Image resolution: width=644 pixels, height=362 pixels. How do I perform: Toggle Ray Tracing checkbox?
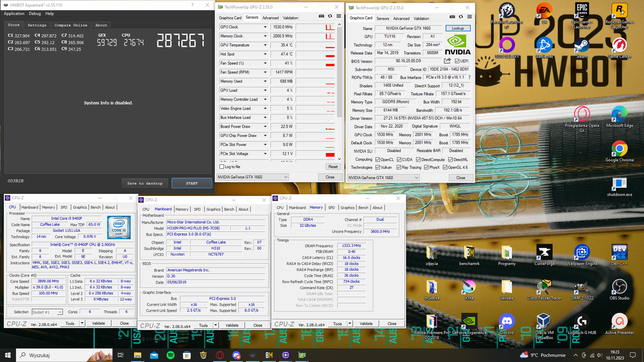tap(399, 167)
